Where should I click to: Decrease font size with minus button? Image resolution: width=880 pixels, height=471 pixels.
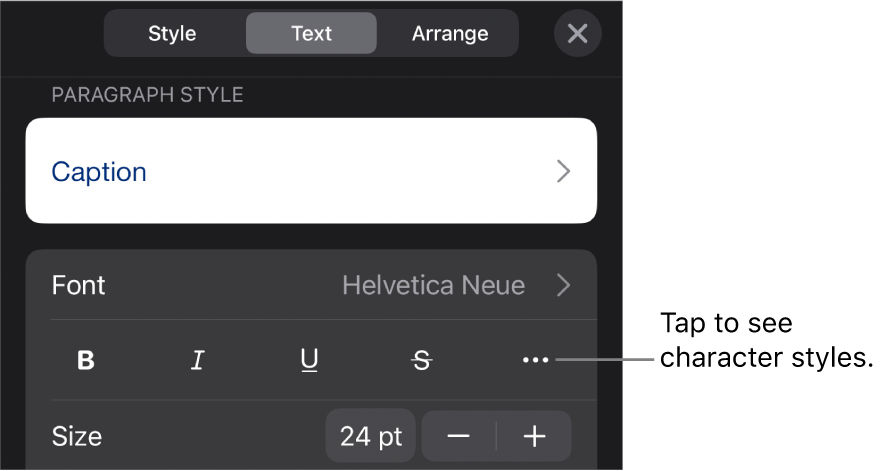pos(459,436)
